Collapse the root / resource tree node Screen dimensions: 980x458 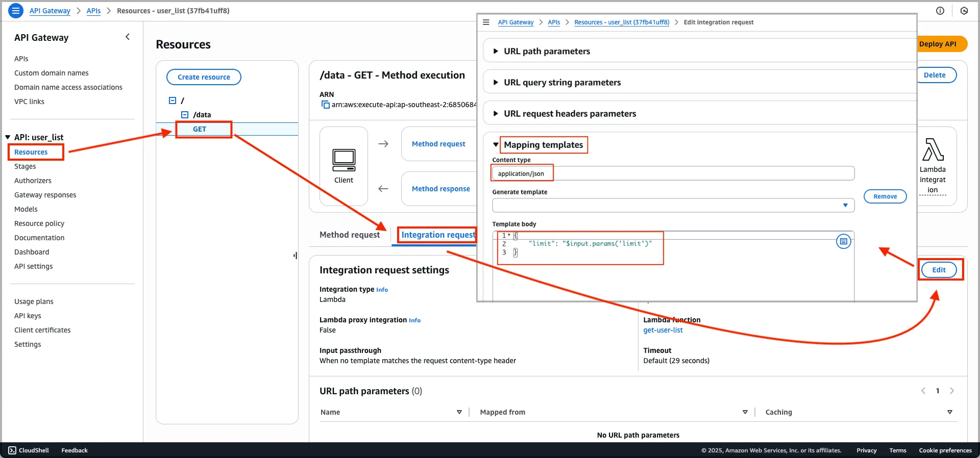pos(173,100)
